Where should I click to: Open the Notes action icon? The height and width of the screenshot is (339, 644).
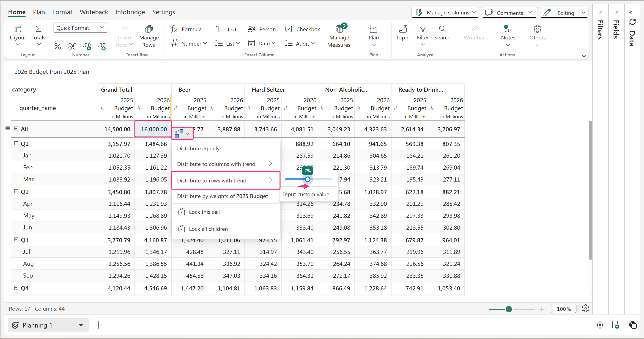pos(508,29)
